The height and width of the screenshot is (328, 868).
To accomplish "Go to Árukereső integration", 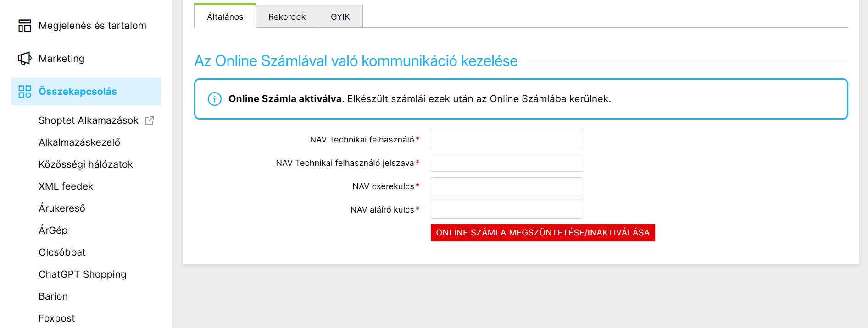I will (62, 208).
